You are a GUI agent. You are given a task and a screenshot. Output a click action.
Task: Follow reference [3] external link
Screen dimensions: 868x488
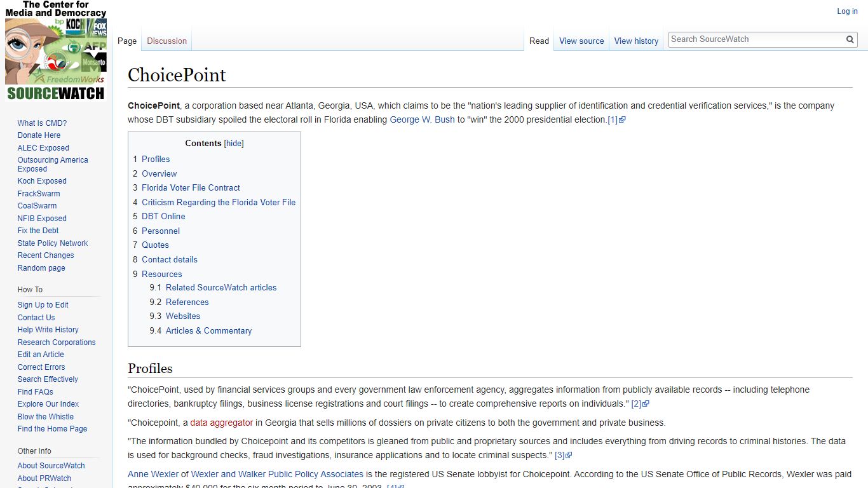click(x=564, y=455)
